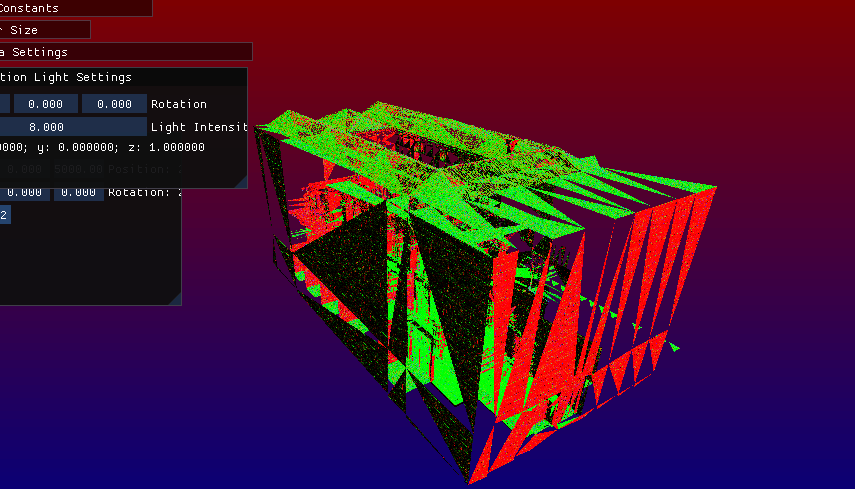Click the 'Rotation' label in light settings
Screen dimensions: 855x489
(179, 104)
